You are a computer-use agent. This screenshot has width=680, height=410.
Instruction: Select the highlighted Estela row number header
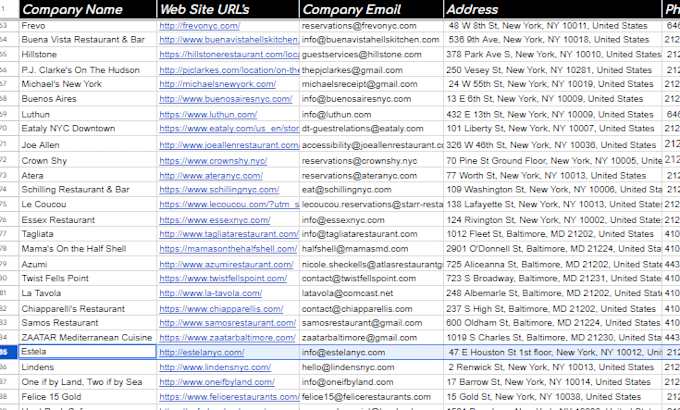tap(9, 352)
